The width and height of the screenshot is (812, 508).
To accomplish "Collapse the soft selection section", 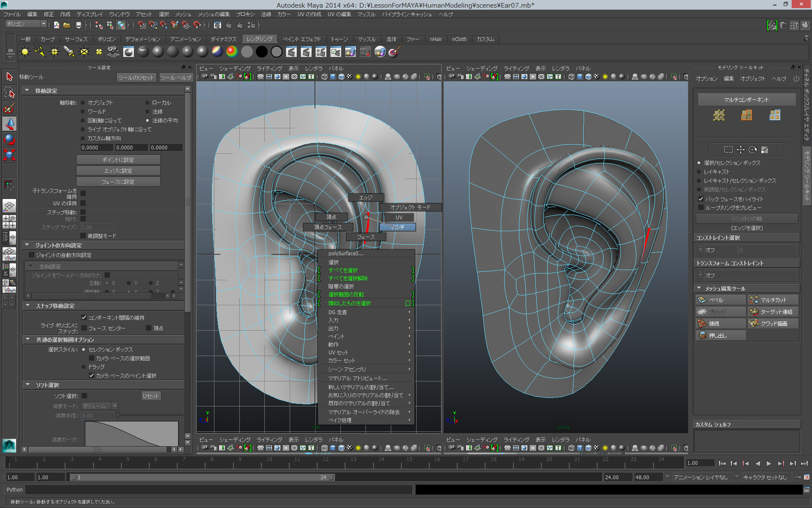I will (x=27, y=385).
